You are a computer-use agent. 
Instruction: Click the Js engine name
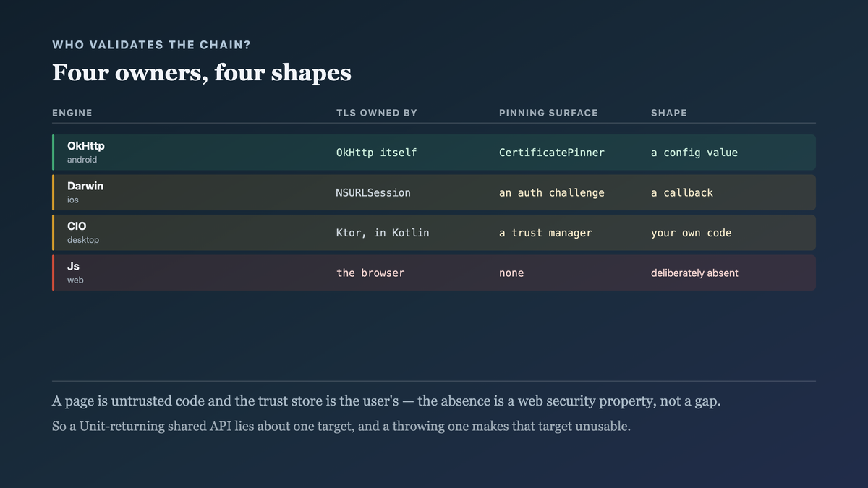[x=73, y=266]
